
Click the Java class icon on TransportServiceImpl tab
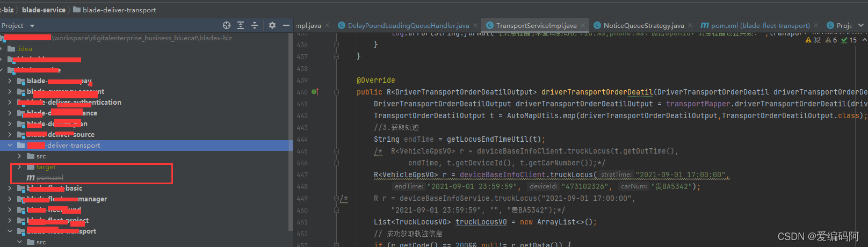(490, 25)
